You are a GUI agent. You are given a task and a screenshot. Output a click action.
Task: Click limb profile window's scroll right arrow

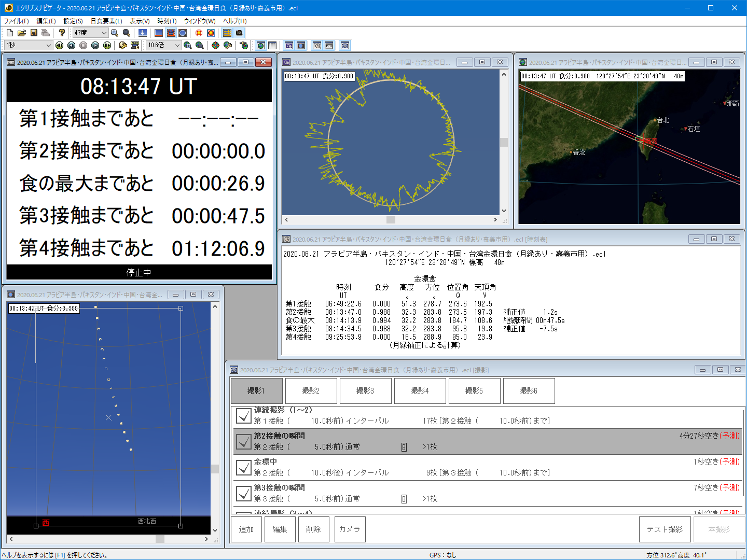point(495,220)
